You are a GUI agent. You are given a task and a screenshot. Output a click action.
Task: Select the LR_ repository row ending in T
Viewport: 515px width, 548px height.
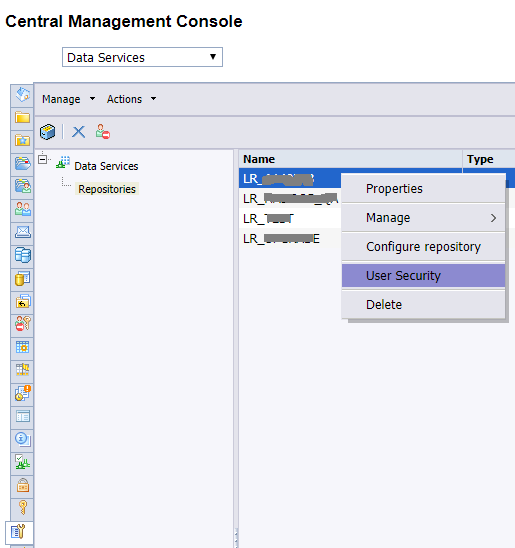coord(290,218)
